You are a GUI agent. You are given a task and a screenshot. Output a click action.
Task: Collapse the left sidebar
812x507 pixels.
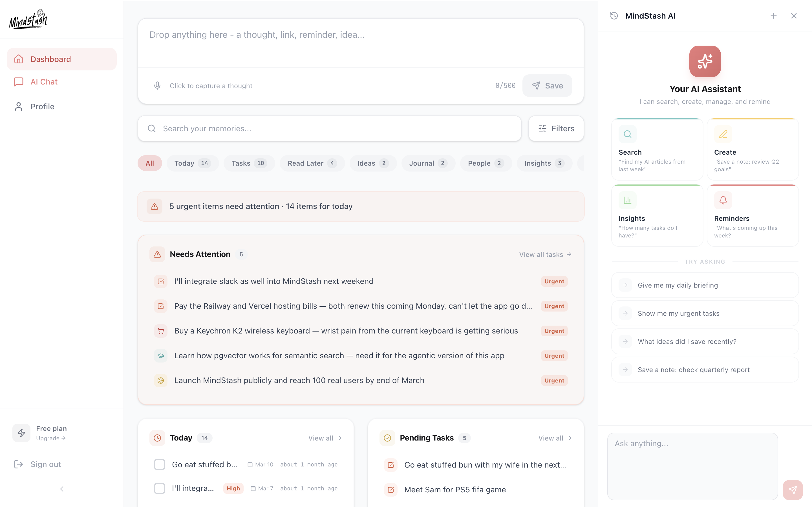pos(62,489)
